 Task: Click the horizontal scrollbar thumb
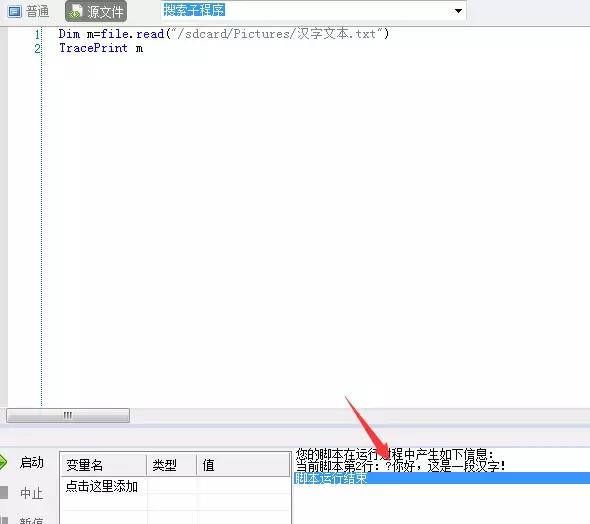68,415
